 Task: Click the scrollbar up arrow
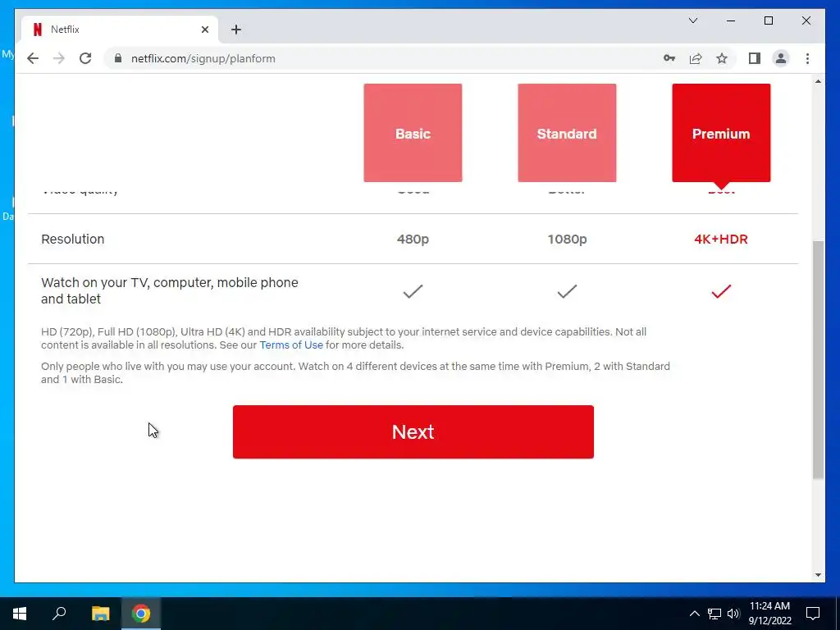pyautogui.click(x=818, y=81)
